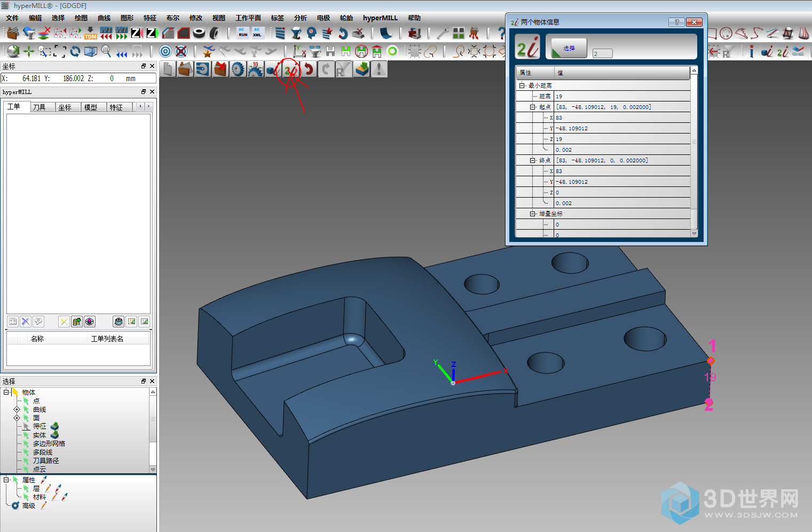Collapse 起点 node in info dialog

coord(532,107)
